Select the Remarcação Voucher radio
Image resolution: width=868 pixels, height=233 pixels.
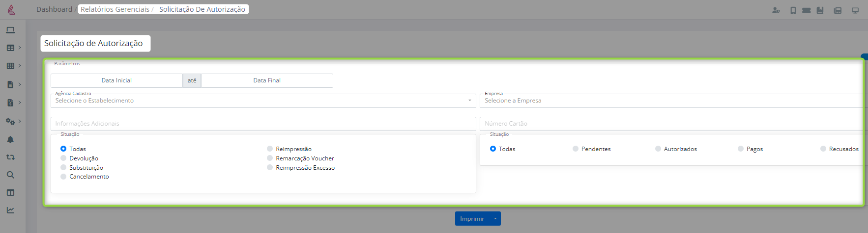click(270, 158)
